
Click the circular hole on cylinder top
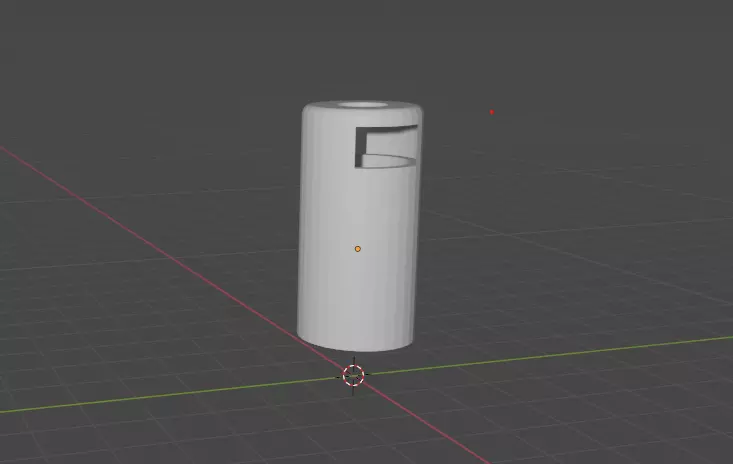(x=363, y=104)
